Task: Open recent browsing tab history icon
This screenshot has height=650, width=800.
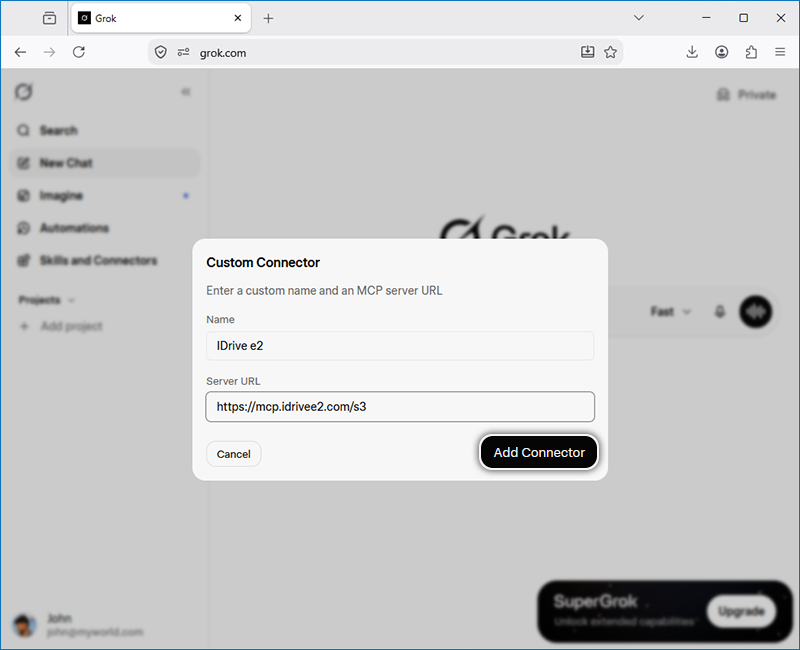Action: tap(49, 18)
